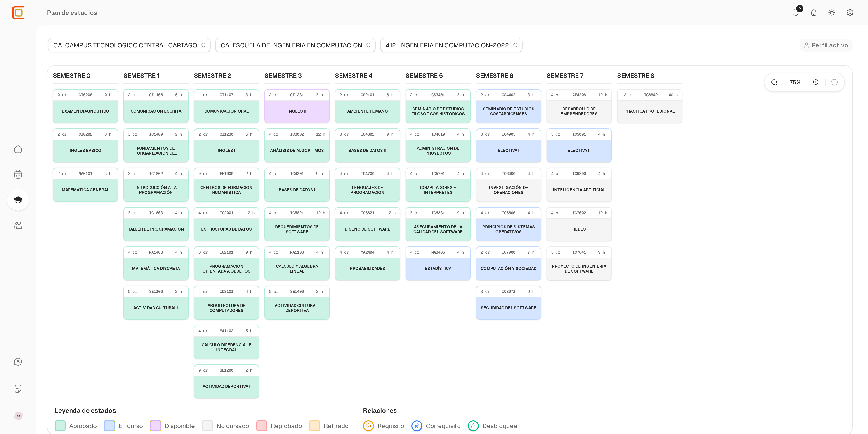
Task: Click the 75% zoom level value
Action: click(795, 82)
